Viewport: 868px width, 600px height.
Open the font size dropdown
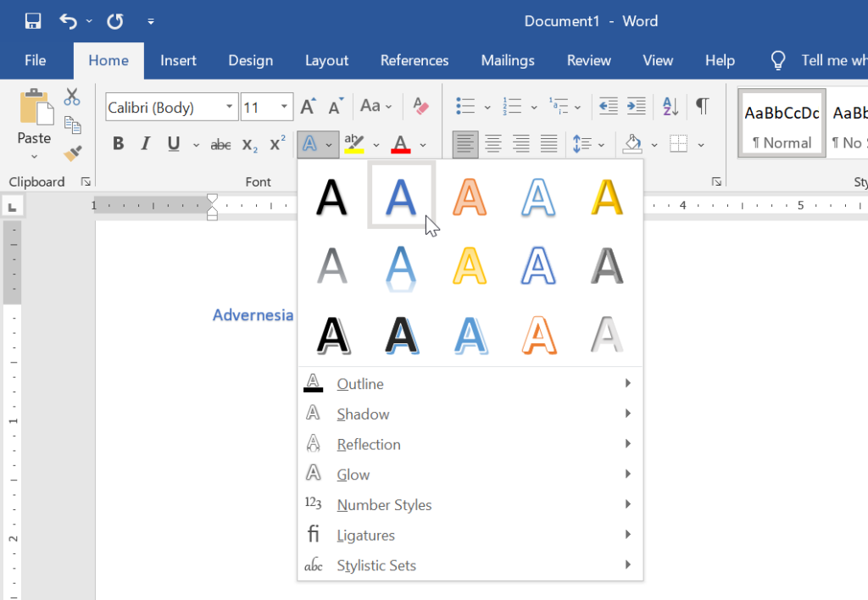pyautogui.click(x=285, y=107)
